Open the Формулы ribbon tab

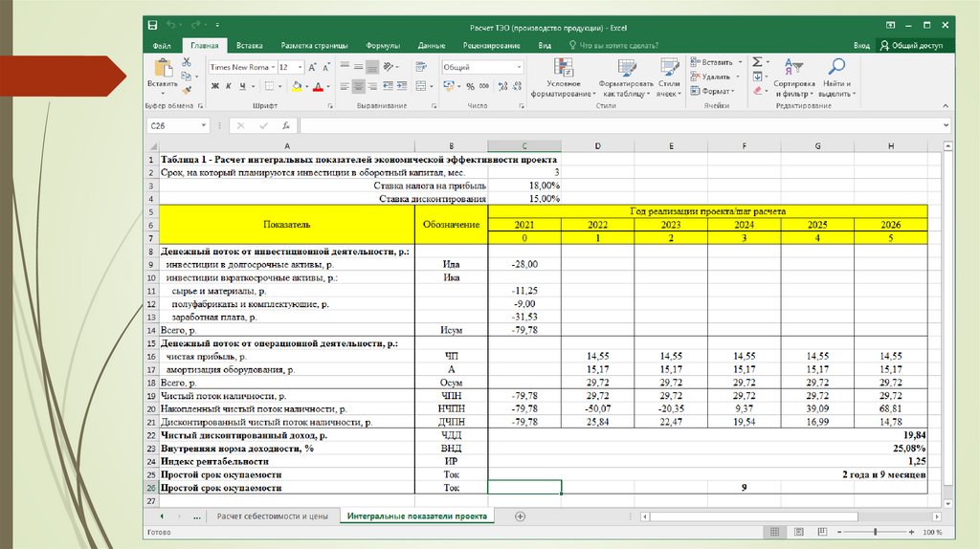click(383, 45)
